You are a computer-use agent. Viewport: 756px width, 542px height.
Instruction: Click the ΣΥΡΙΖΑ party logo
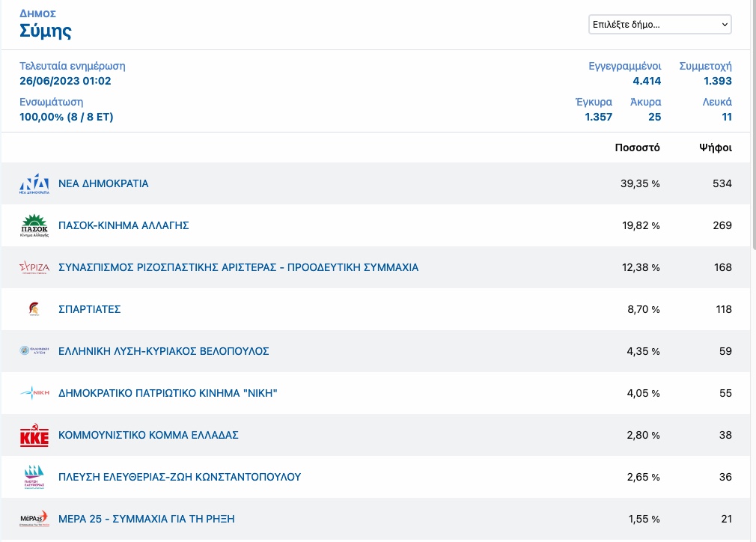tap(34, 267)
